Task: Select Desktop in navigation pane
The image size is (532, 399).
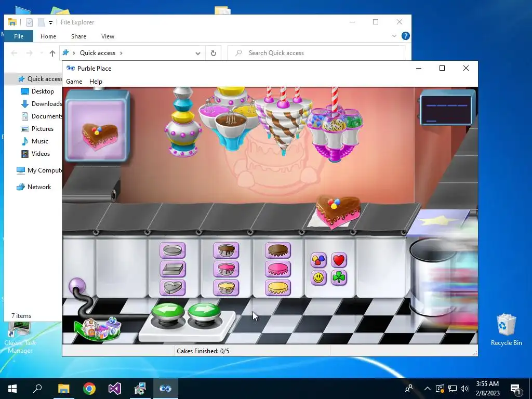Action: [x=37, y=91]
